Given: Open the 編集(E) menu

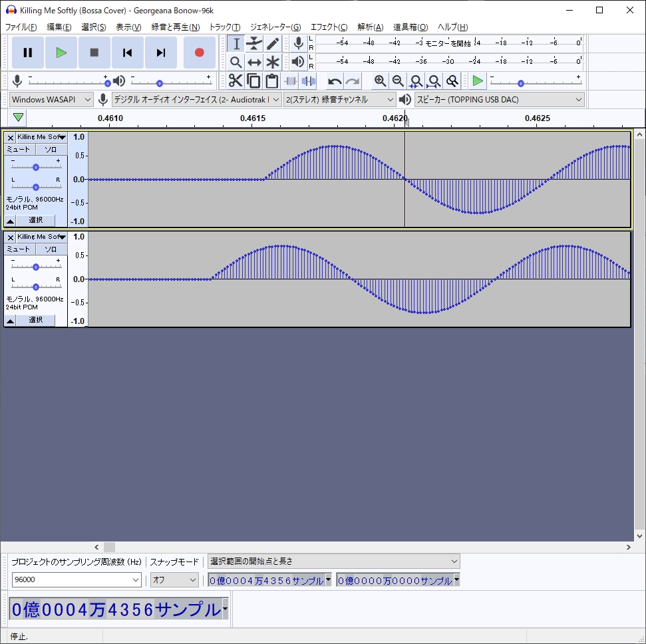Looking at the screenshot, I should [x=59, y=27].
